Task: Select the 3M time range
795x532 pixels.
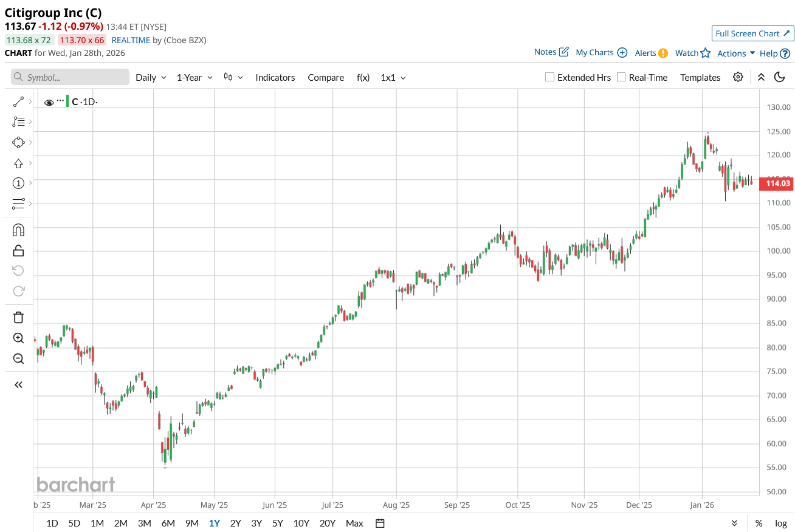Action: 144,523
